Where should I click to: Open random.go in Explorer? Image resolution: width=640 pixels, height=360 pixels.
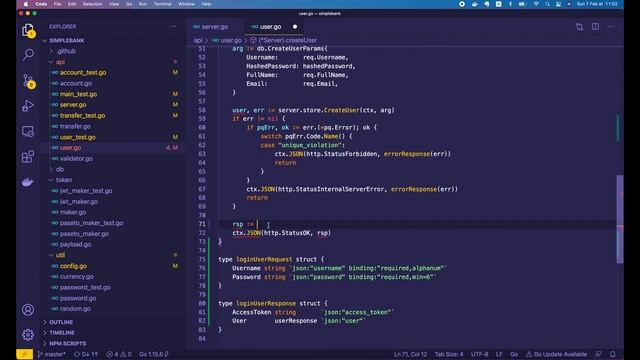click(x=75, y=309)
